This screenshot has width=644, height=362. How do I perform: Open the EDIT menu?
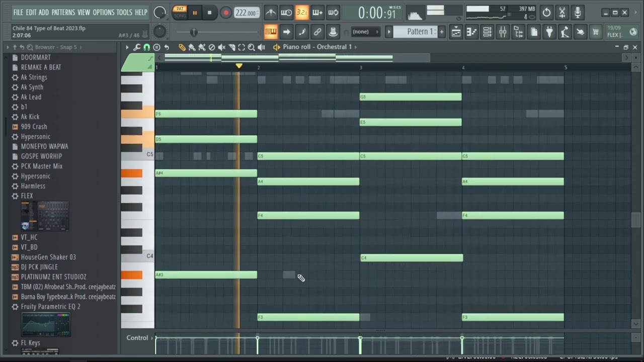click(31, 13)
